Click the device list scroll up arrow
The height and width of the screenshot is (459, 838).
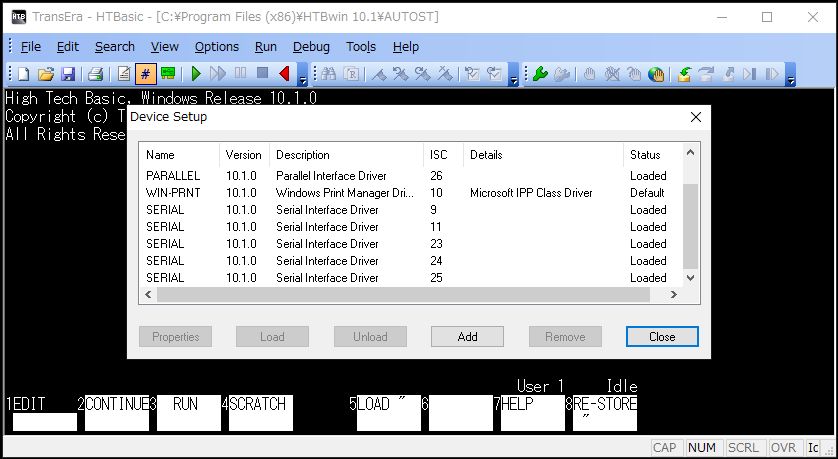[690, 153]
